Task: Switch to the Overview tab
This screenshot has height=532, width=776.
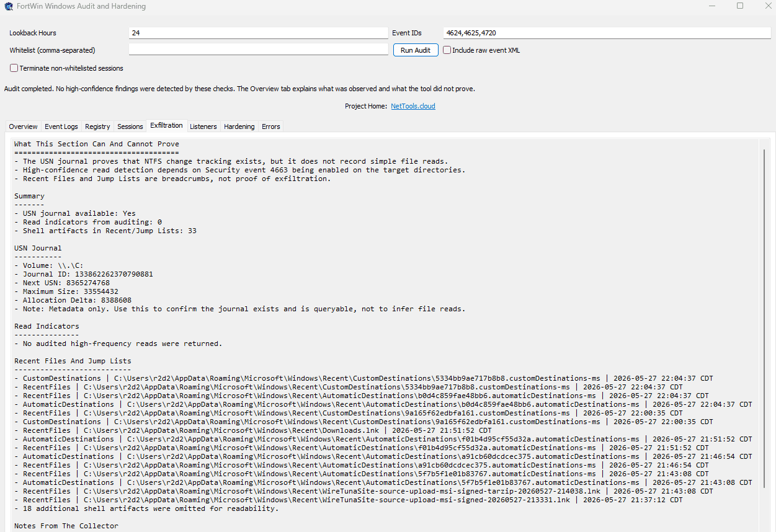Action: coord(23,126)
